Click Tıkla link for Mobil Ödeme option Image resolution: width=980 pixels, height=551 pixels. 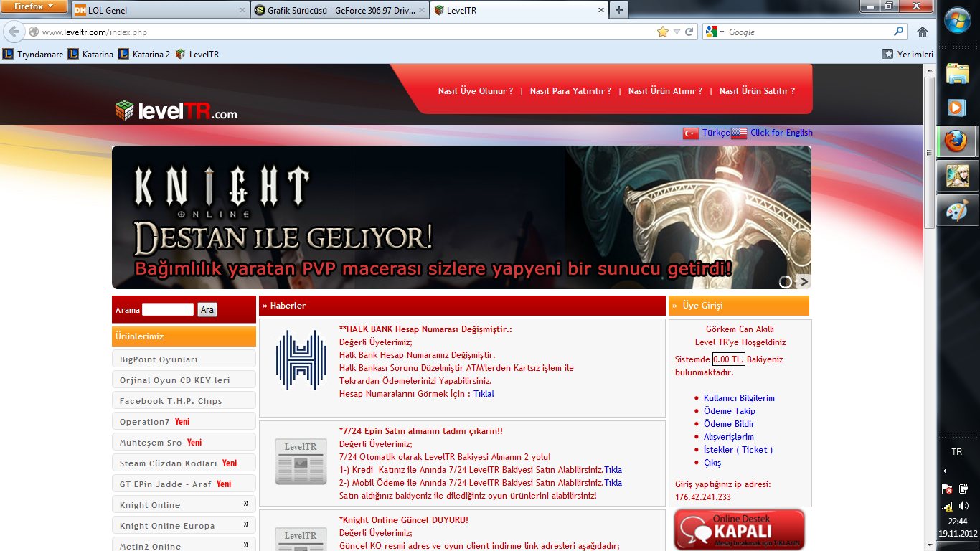pyautogui.click(x=613, y=483)
